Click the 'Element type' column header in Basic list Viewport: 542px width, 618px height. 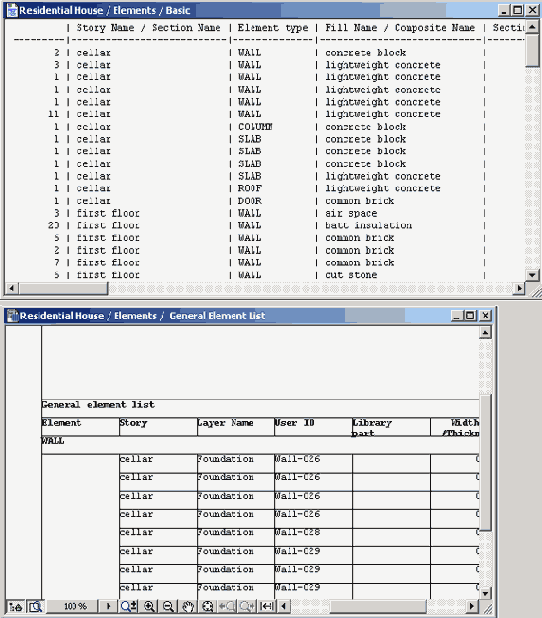273,28
